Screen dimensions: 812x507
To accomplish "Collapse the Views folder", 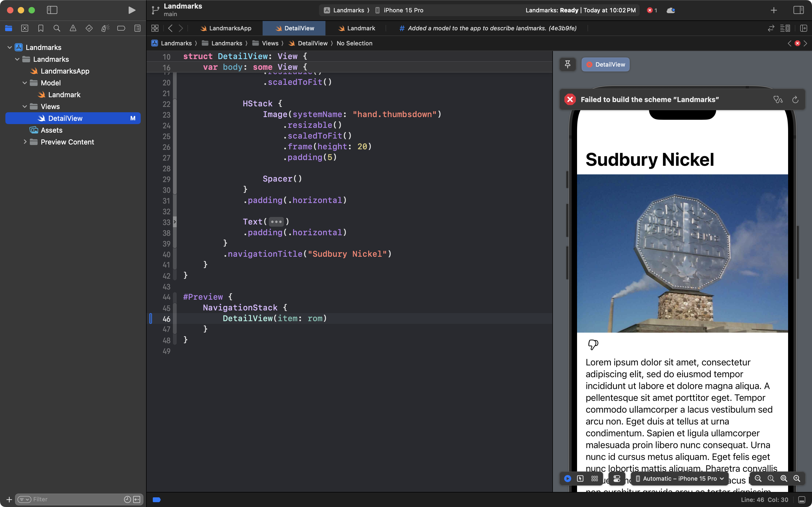I will pyautogui.click(x=24, y=106).
